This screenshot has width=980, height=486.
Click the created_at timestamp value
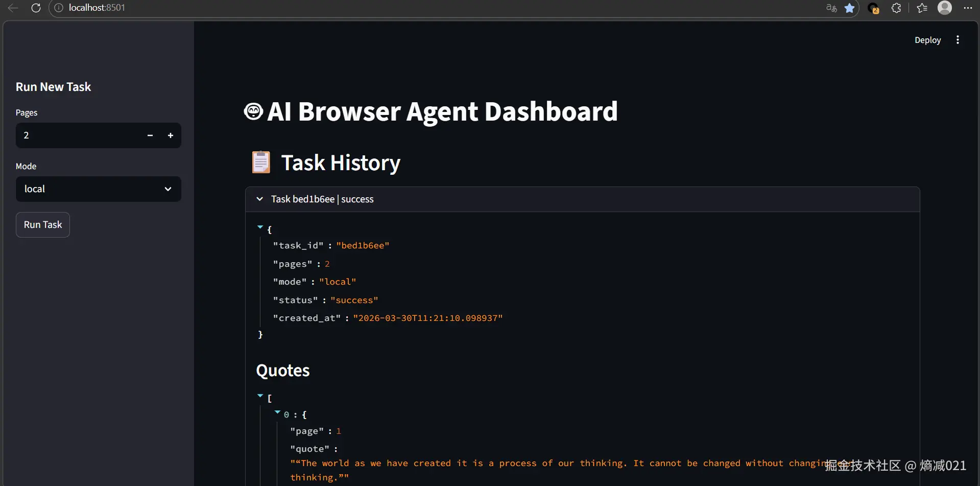click(428, 318)
